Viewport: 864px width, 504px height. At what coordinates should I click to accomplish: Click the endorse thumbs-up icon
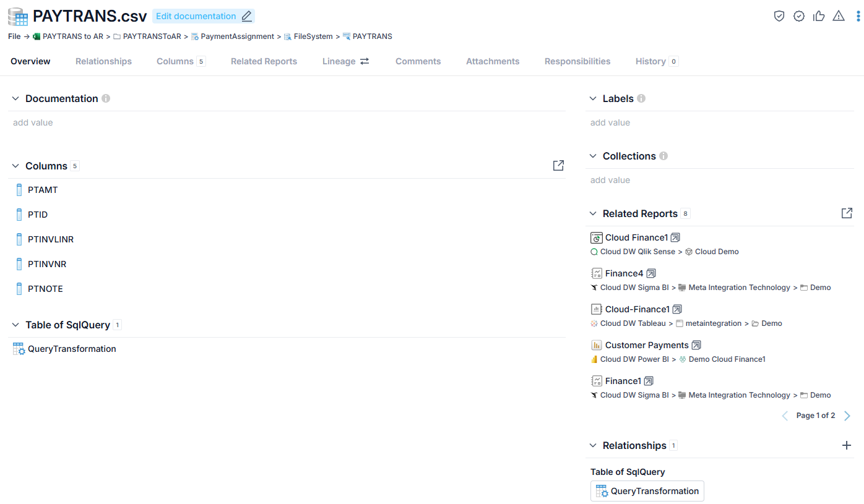(819, 16)
